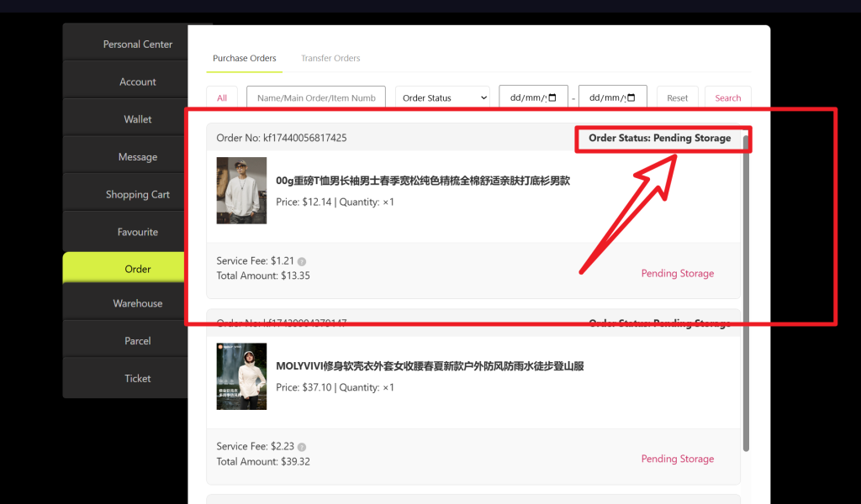This screenshot has height=504, width=861.
Task: Click 'Price: $12.14 | Quantity: ×1' text
Action: [335, 202]
